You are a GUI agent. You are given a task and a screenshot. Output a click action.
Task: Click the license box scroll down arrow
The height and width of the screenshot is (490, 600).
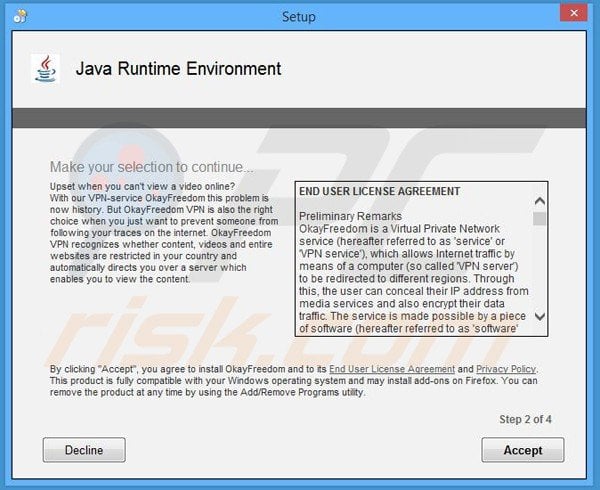(540, 316)
